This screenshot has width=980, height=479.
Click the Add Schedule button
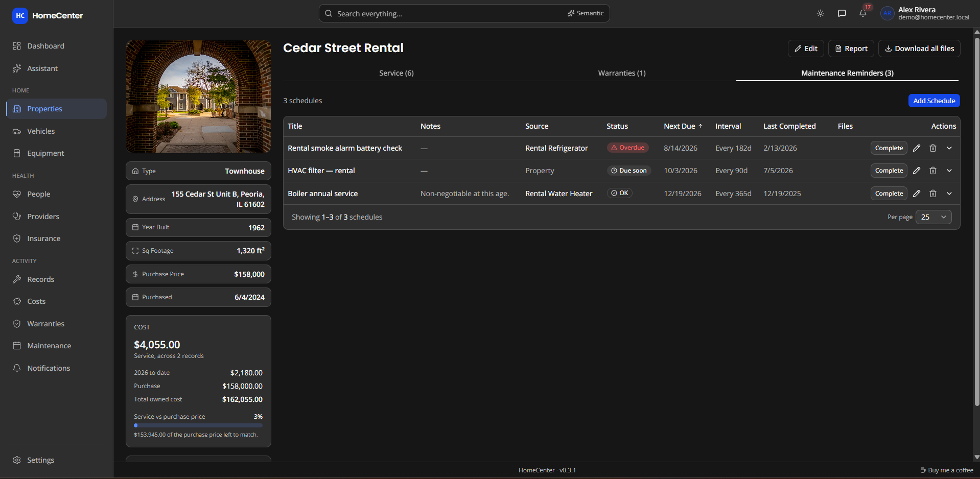(934, 101)
